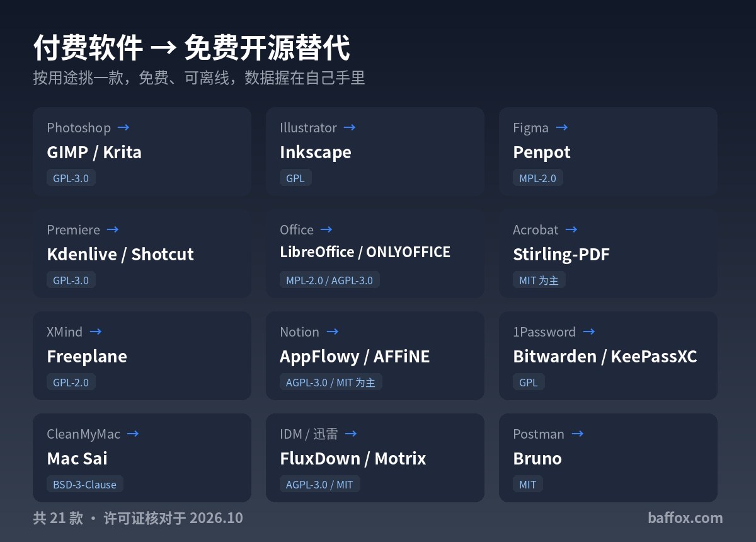Image resolution: width=756 pixels, height=542 pixels.
Task: Click the GPL-3.0 badge under Kdenlive / Shotcut
Action: pyautogui.click(x=71, y=280)
